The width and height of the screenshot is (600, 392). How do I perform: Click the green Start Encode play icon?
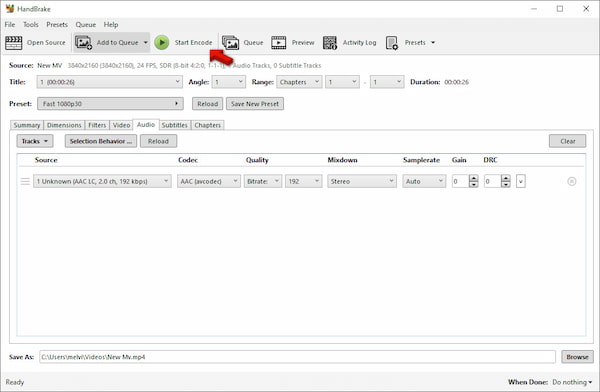click(x=161, y=42)
